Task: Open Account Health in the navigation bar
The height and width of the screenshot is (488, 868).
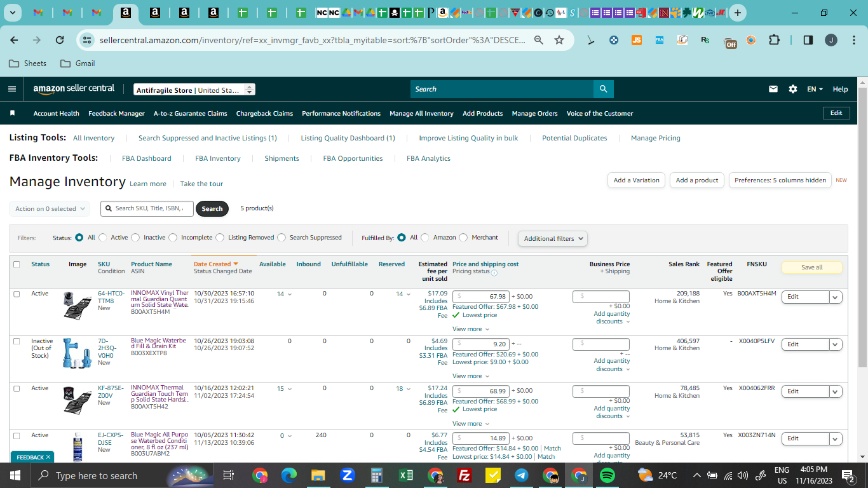Action: point(57,113)
